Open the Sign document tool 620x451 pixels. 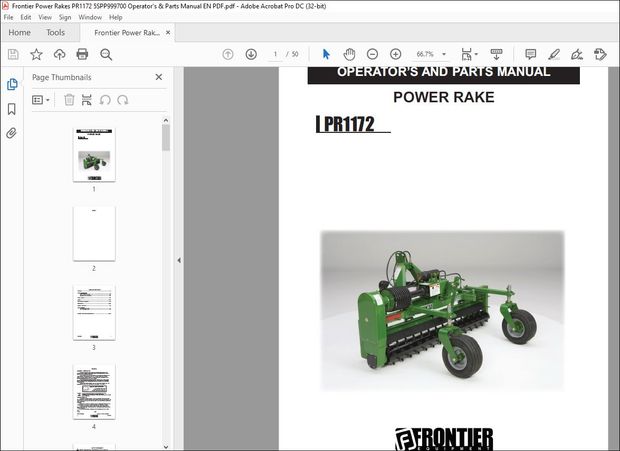tap(577, 54)
